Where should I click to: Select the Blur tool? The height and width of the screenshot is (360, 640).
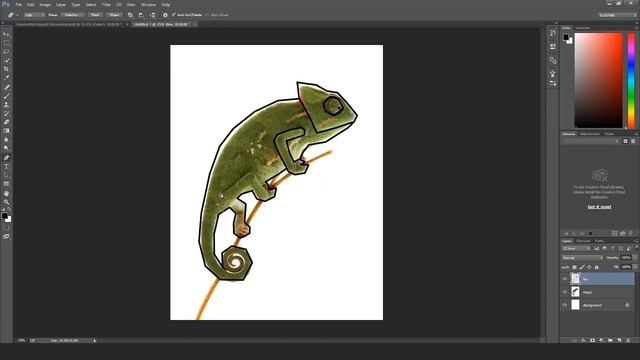(x=6, y=140)
